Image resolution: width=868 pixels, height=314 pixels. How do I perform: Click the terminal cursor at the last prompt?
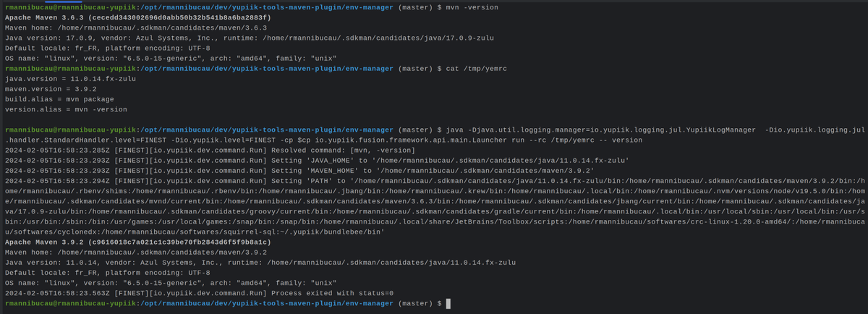click(448, 304)
